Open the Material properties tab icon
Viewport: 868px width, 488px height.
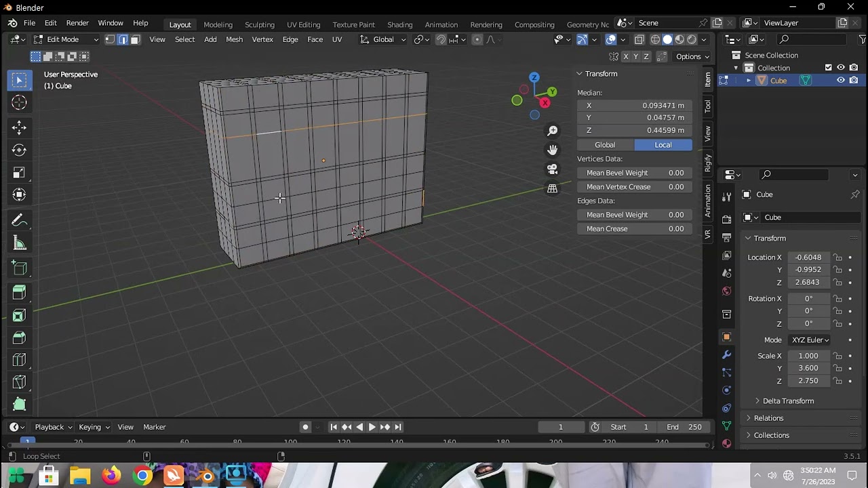point(727,443)
